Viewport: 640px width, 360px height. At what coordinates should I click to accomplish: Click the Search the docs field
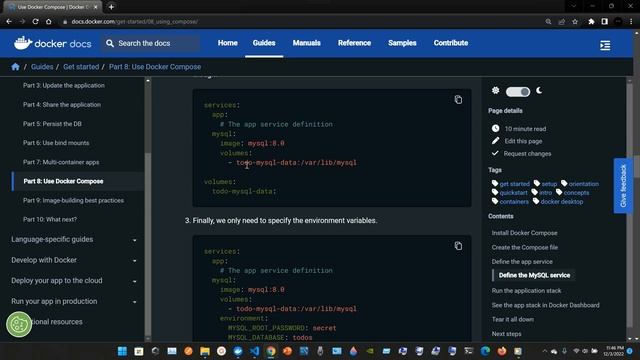tap(151, 43)
